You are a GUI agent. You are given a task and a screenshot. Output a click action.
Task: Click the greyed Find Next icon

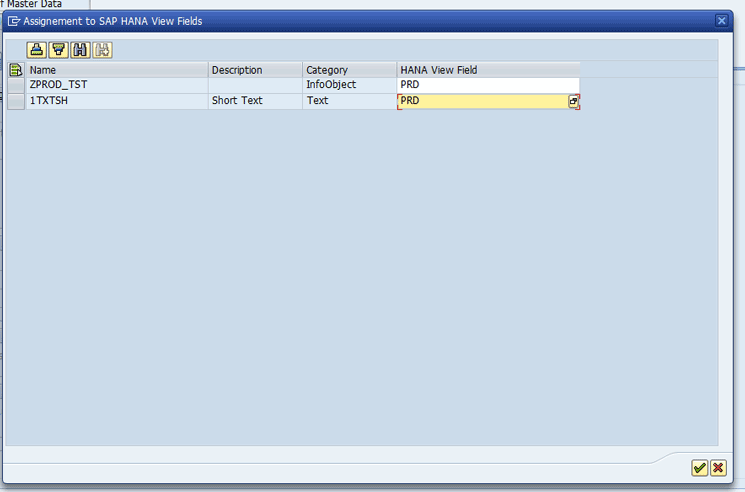coord(102,50)
